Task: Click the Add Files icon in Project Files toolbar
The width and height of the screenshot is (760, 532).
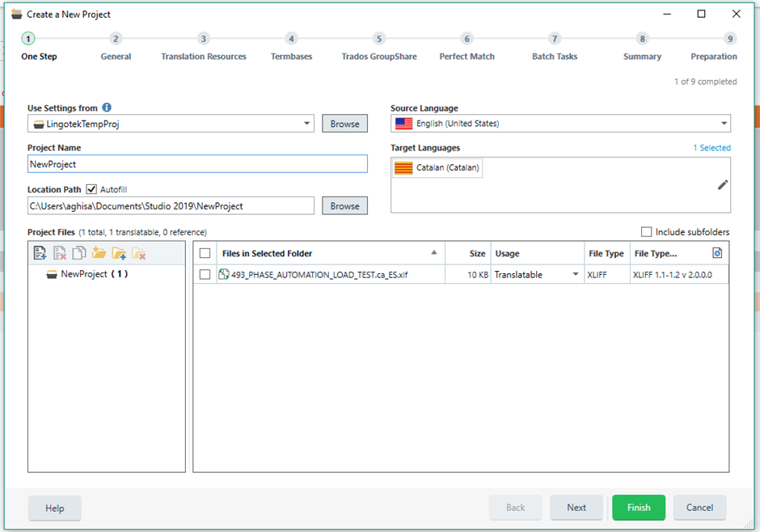Action: click(40, 253)
